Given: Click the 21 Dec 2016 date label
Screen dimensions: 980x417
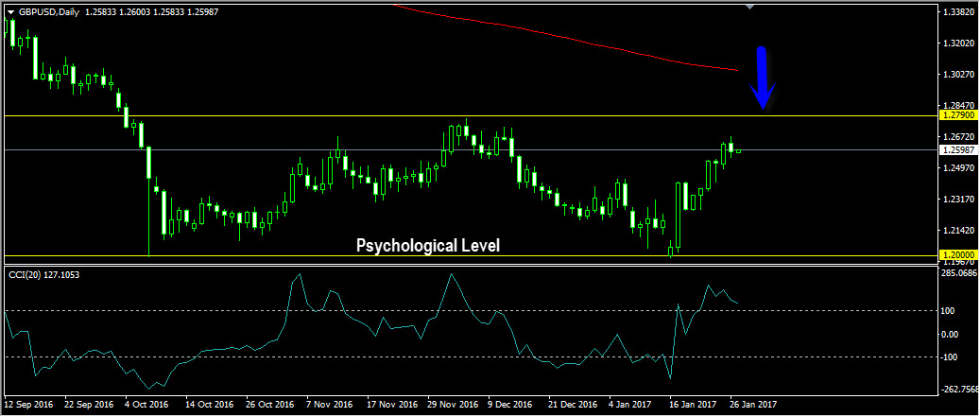Looking at the screenshot, I should pos(574,404).
